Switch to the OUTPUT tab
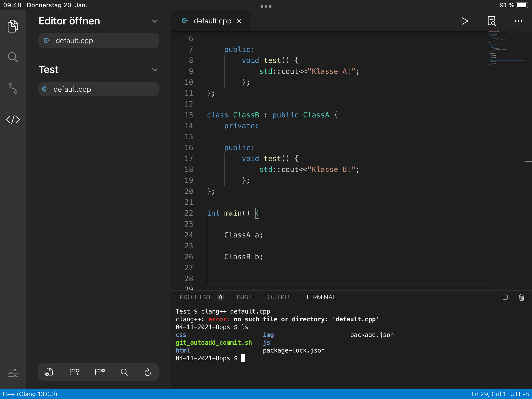The height and width of the screenshot is (399, 532). 280,297
